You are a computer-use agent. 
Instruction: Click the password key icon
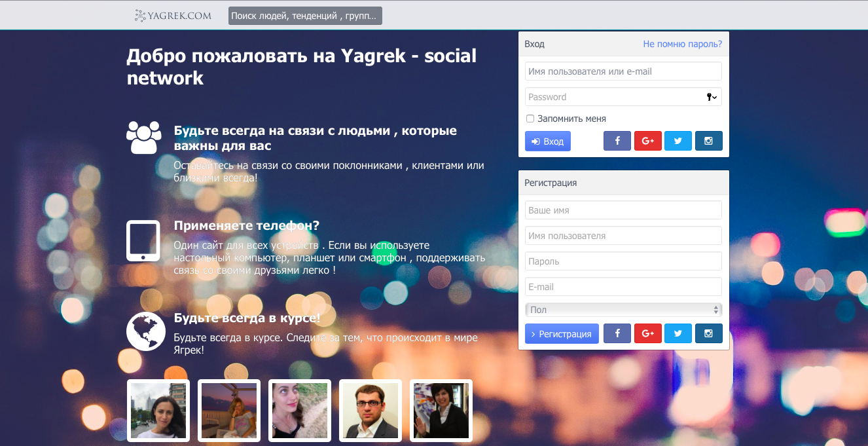tap(712, 97)
